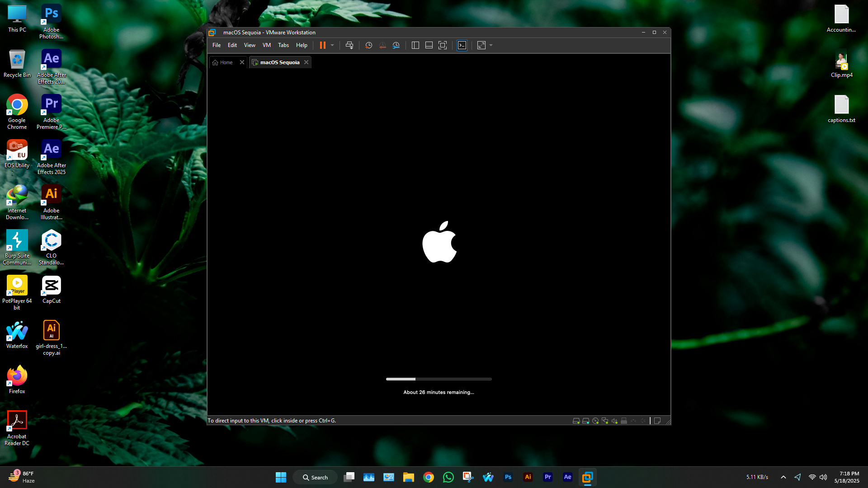Click the message log note icon
The width and height of the screenshot is (868, 488).
(657, 421)
